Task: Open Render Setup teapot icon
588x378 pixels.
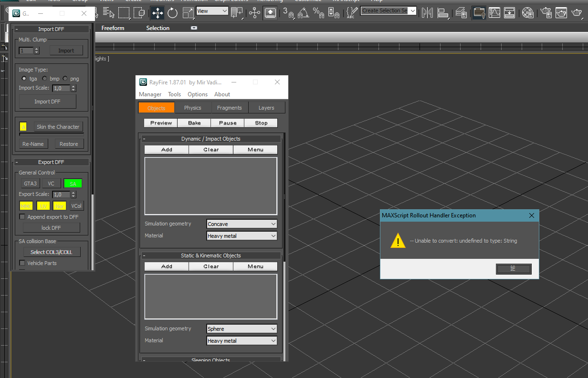Action: point(546,13)
